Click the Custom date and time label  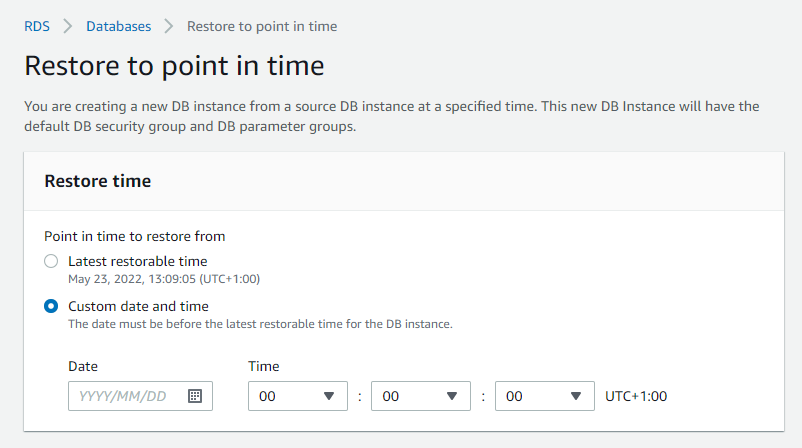tap(138, 306)
